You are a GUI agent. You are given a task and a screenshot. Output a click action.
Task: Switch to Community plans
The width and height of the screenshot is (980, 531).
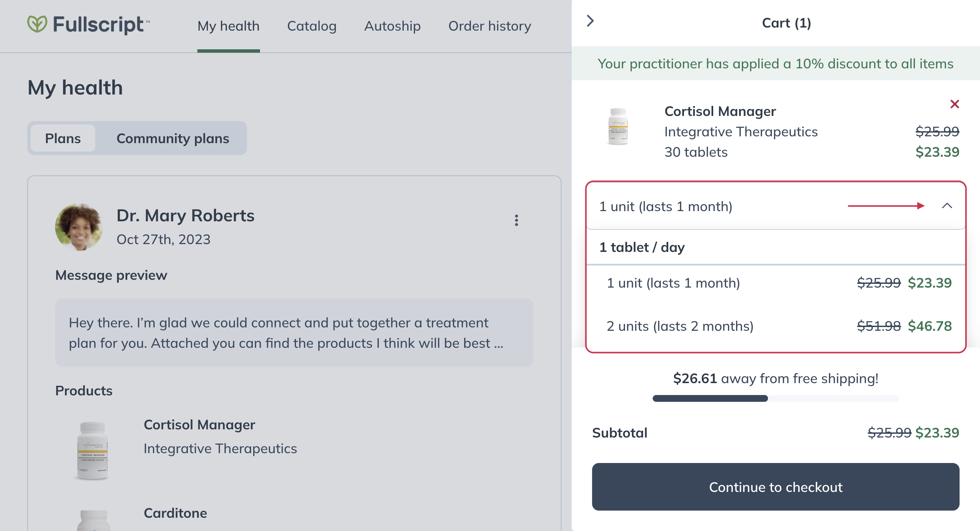[x=173, y=138]
